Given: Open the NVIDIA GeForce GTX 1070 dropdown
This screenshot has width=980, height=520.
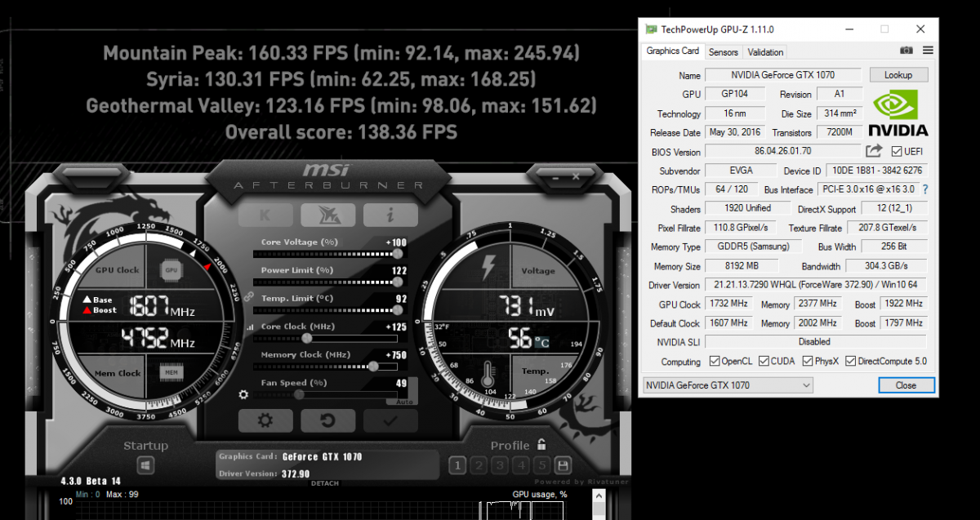Looking at the screenshot, I should pyautogui.click(x=728, y=385).
